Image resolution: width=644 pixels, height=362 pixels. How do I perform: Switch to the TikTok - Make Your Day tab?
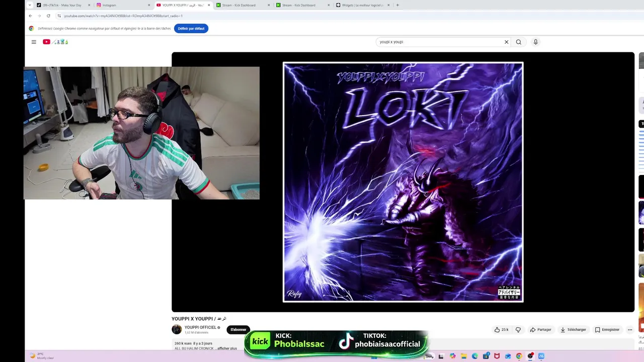[x=63, y=5]
